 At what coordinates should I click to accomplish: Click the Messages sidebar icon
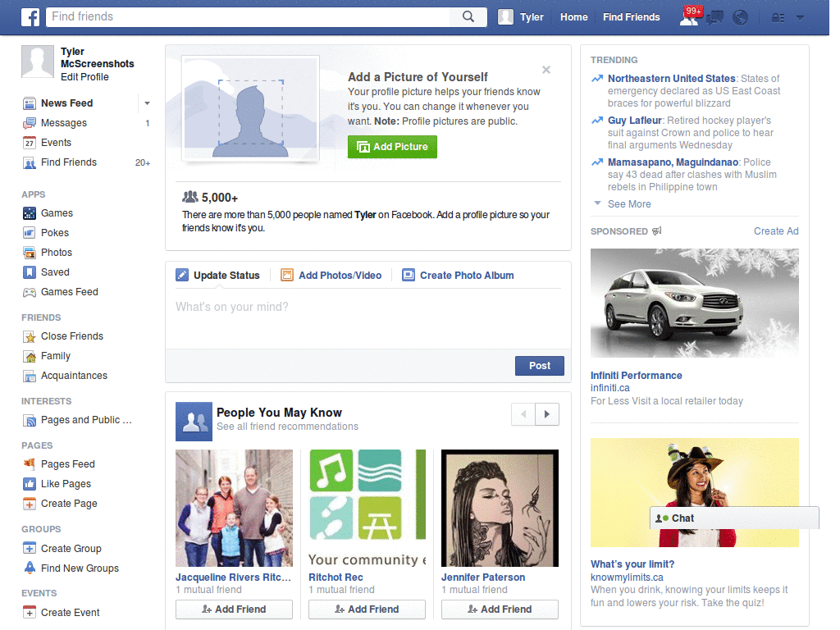pyautogui.click(x=30, y=123)
